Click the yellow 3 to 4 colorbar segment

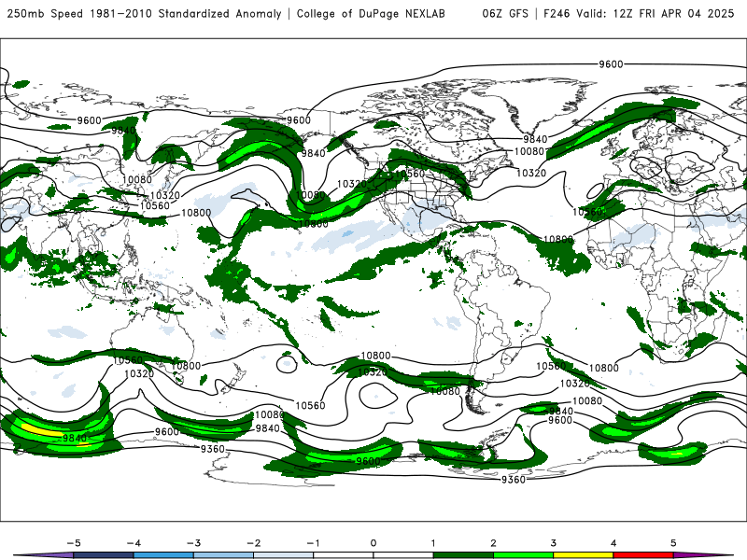[x=584, y=555]
